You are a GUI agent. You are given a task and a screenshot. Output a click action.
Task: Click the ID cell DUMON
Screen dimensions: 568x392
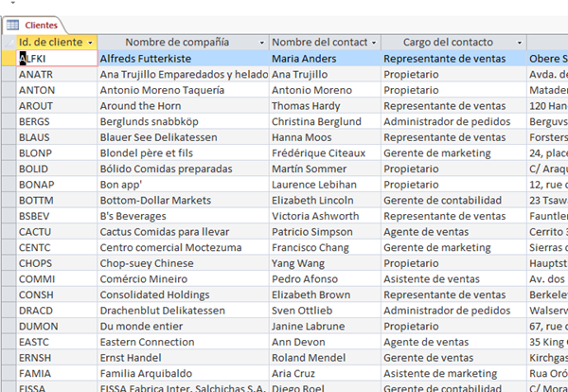(57, 327)
